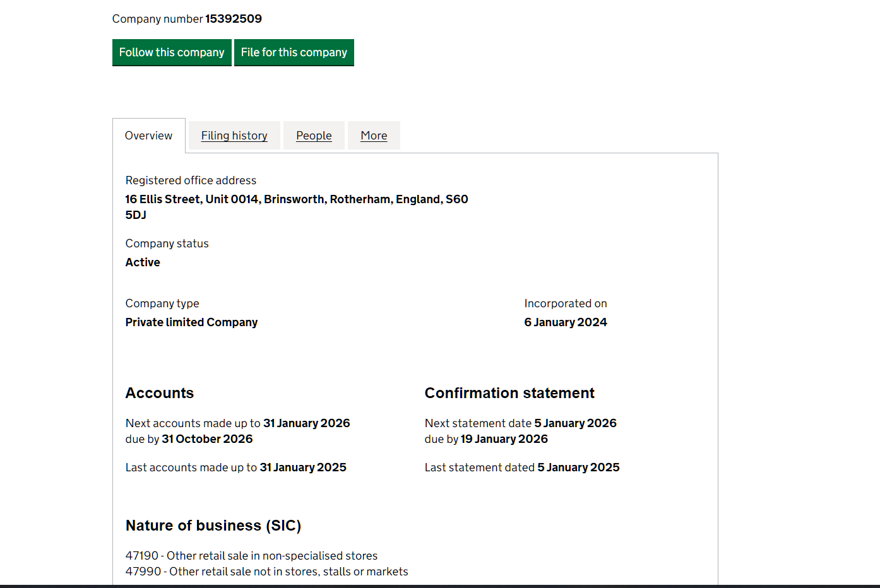Click the statement due date 19 January 2026
Screen dimensions: 880x588
504,439
